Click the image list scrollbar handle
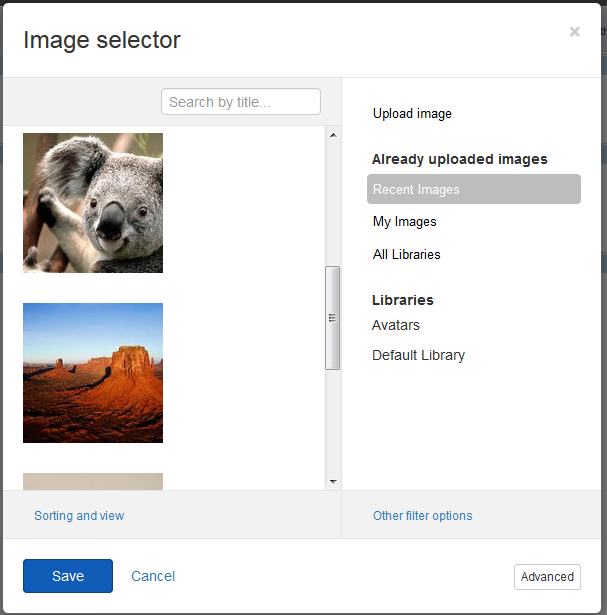Viewport: 607px width, 615px height. [x=333, y=318]
